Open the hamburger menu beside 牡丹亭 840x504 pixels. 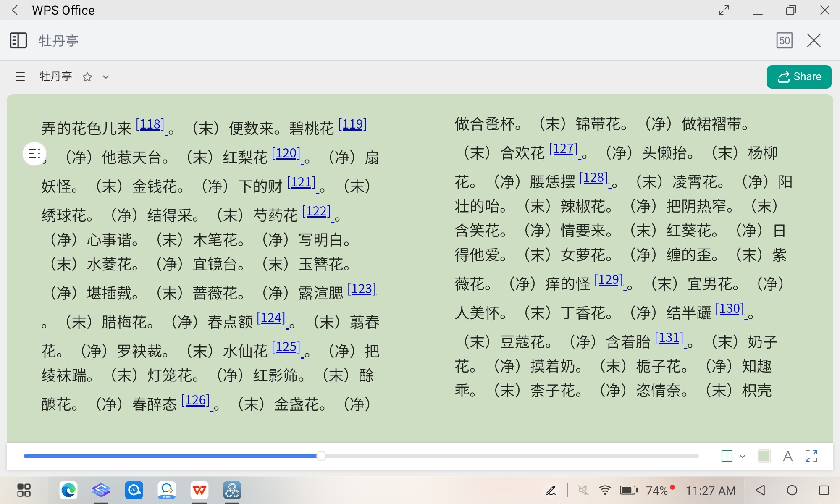pos(20,77)
